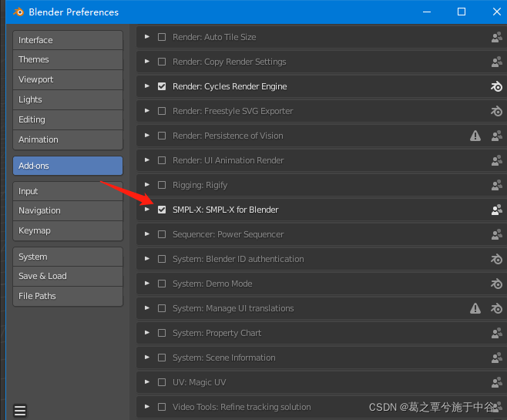Click Blender icon on Blender ID authentication row
Image resolution: width=507 pixels, height=420 pixels.
click(x=497, y=259)
